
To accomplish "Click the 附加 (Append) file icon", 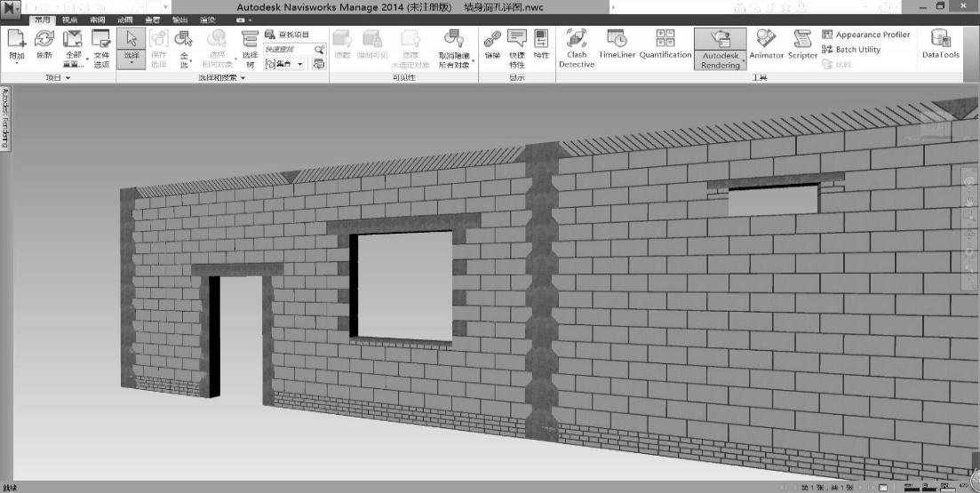I will point(16,39).
